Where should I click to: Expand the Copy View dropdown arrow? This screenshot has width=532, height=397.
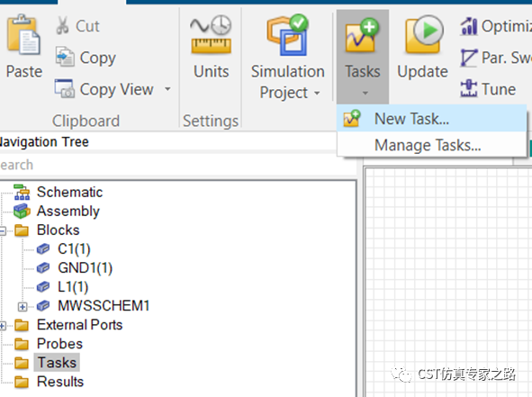coord(167,89)
